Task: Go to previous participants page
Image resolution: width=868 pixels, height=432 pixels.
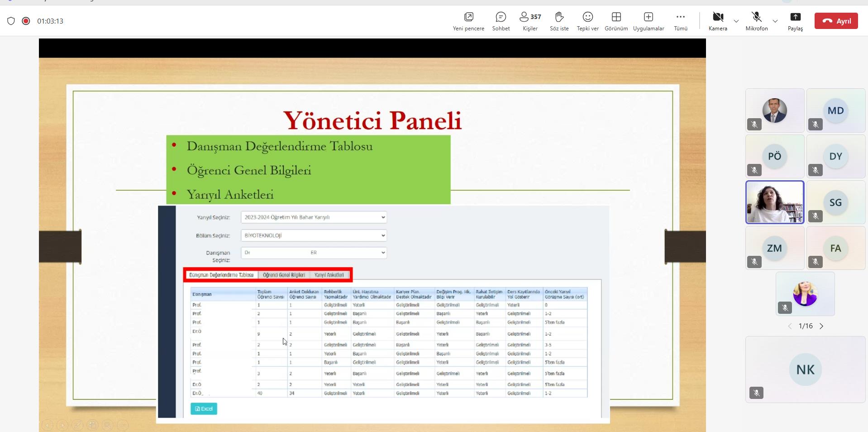Action: pyautogui.click(x=790, y=326)
